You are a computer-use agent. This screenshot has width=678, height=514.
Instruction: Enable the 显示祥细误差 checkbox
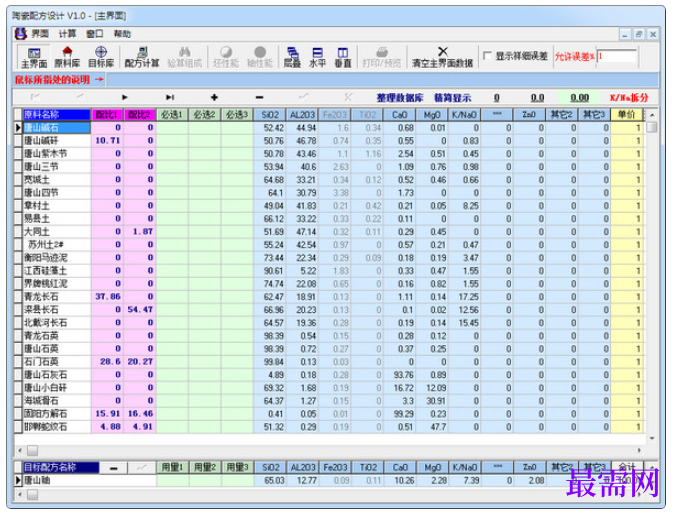point(487,56)
